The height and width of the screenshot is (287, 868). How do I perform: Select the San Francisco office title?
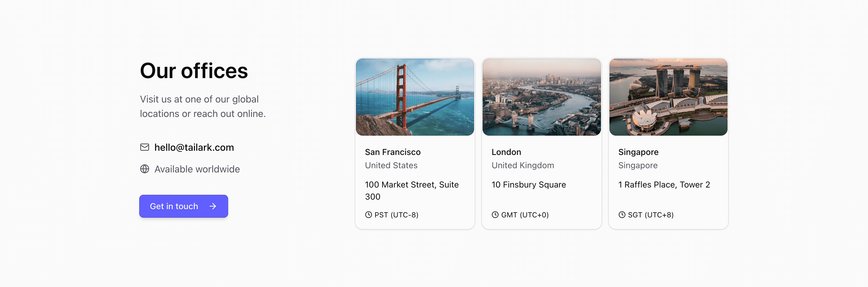tap(392, 152)
